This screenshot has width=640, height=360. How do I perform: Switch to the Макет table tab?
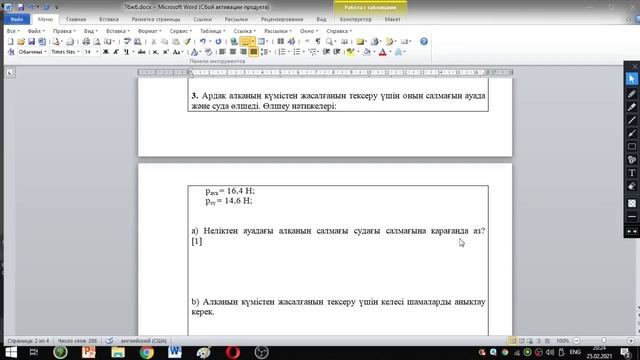pos(392,19)
